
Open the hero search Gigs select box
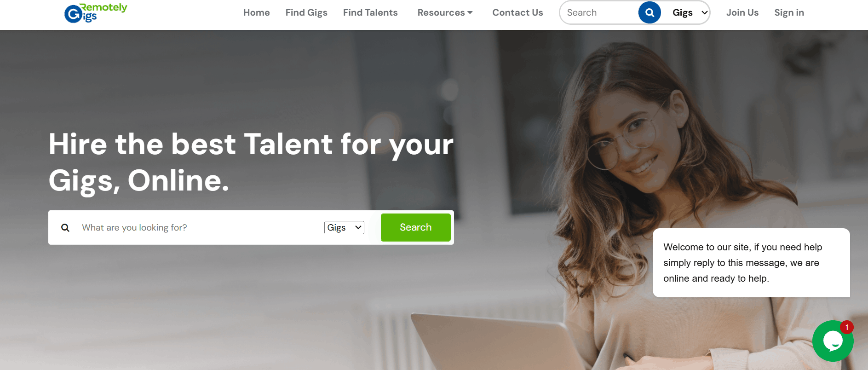(344, 227)
